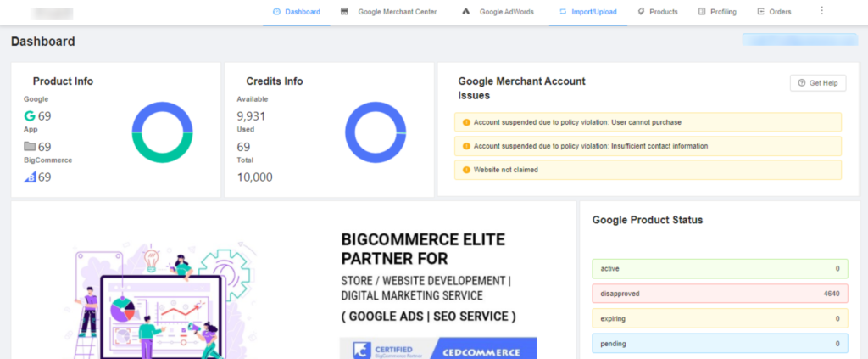
Task: Click the CEDCOMMERCE banner label
Action: (x=482, y=352)
